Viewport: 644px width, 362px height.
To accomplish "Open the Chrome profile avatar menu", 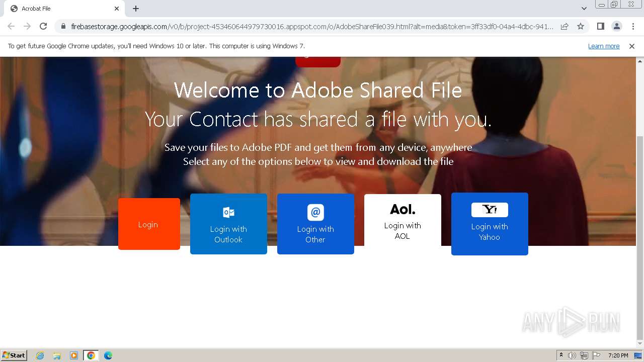I will [x=616, y=26].
